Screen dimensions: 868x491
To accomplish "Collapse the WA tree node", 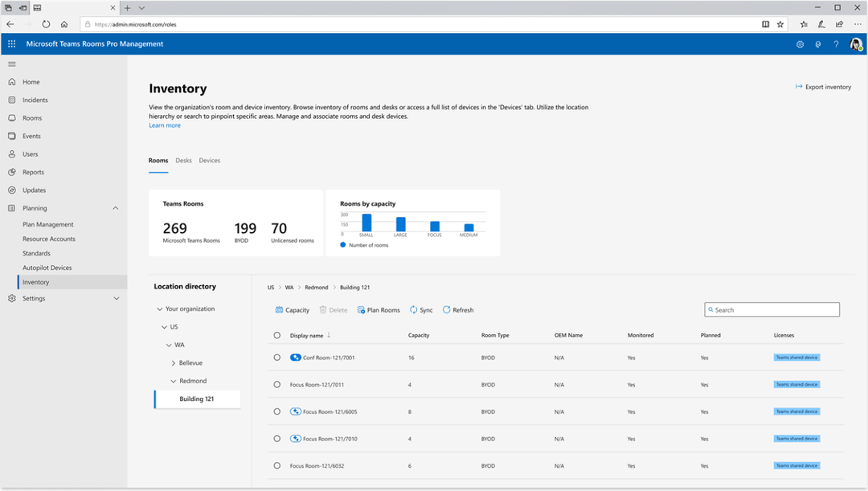I will click(x=169, y=345).
